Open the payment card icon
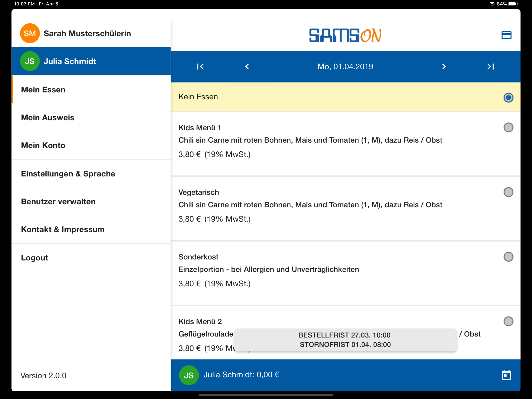Image resolution: width=532 pixels, height=399 pixels. 506,35
